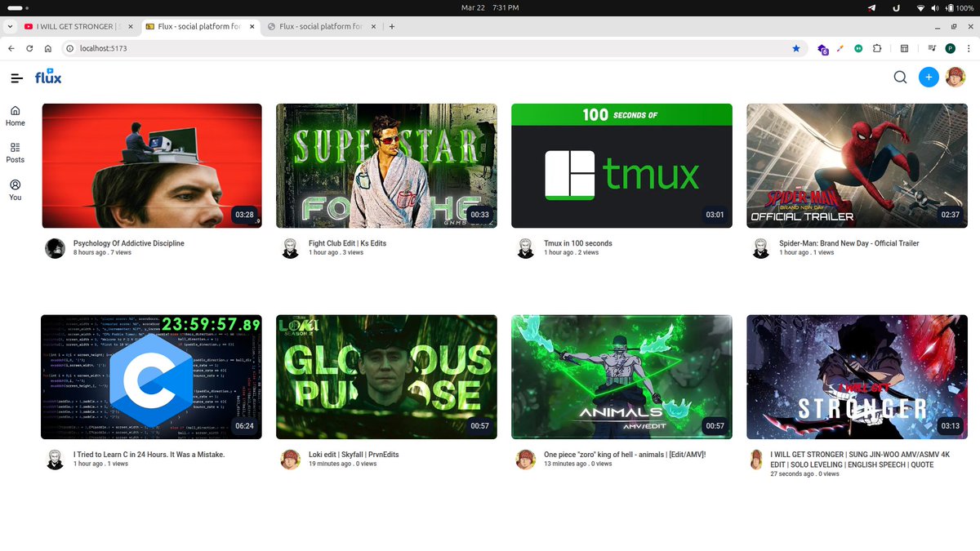Click '13 minutes ago . 0 views' text
This screenshot has height=551, width=980.
(578, 464)
